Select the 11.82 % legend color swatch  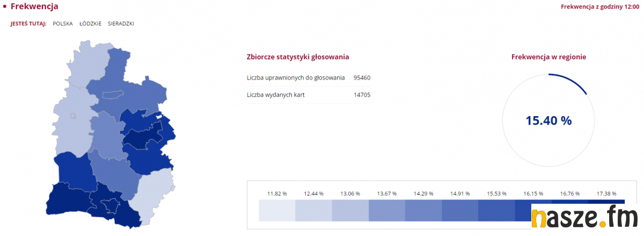coord(277,210)
